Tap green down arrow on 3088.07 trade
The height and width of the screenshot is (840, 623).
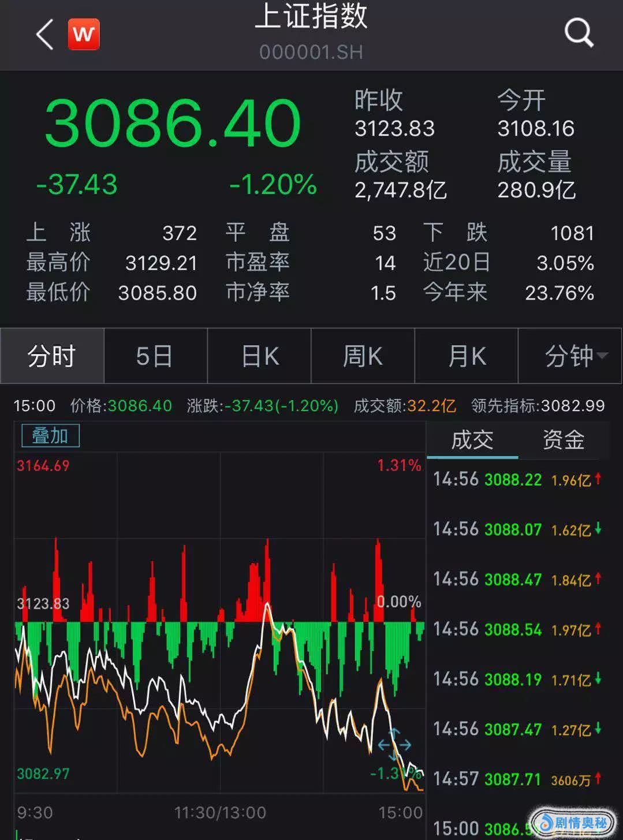[x=598, y=529]
